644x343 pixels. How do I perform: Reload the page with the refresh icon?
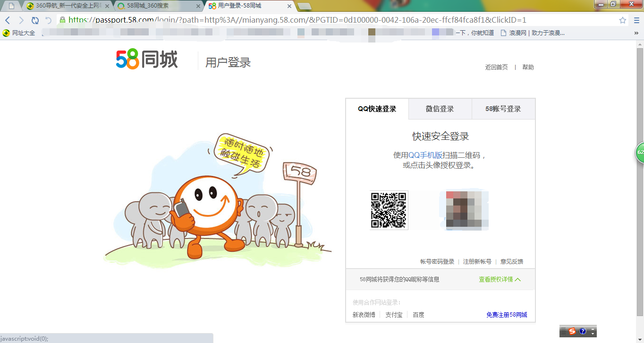click(35, 20)
